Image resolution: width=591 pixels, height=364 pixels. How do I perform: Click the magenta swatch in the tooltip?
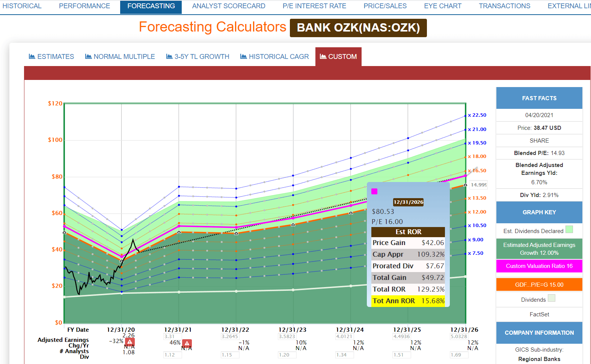(x=374, y=191)
